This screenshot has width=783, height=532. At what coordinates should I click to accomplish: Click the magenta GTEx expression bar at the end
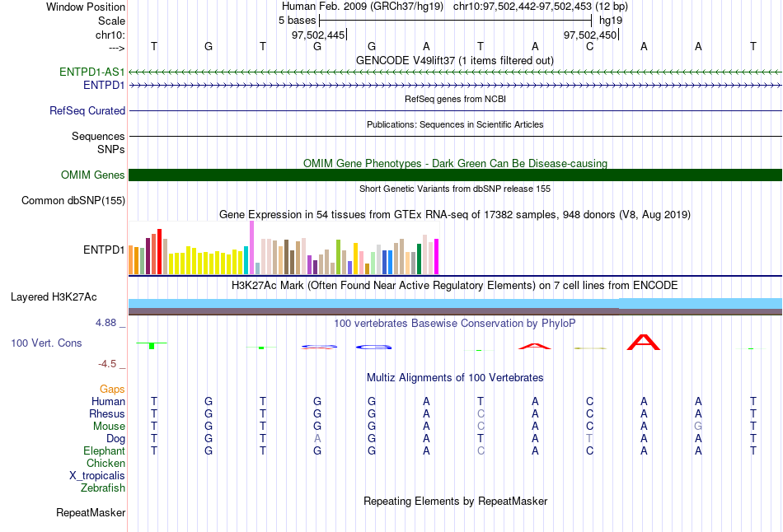click(x=437, y=256)
